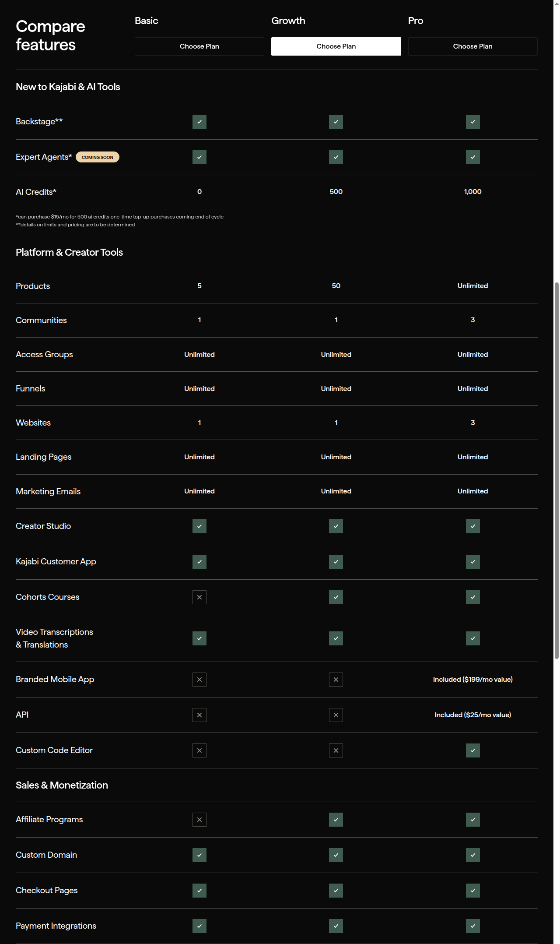The height and width of the screenshot is (944, 560).
Task: Click the "3" Communities value under Pro
Action: (x=473, y=320)
